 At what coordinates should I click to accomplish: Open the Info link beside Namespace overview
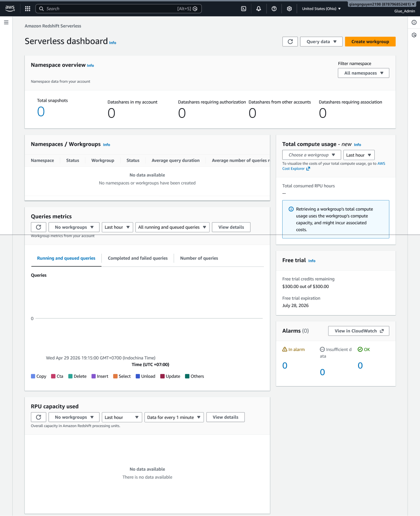90,66
